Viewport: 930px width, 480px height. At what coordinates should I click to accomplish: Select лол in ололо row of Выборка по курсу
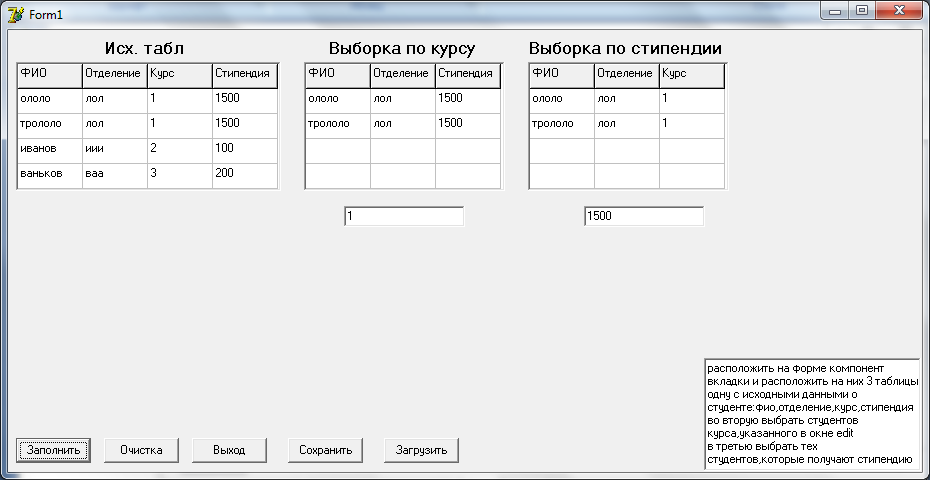[403, 101]
